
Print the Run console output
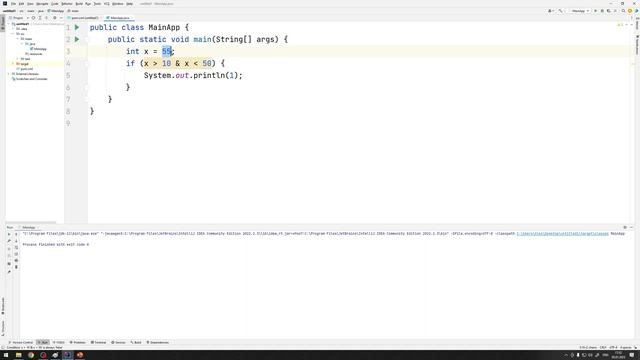16,260
